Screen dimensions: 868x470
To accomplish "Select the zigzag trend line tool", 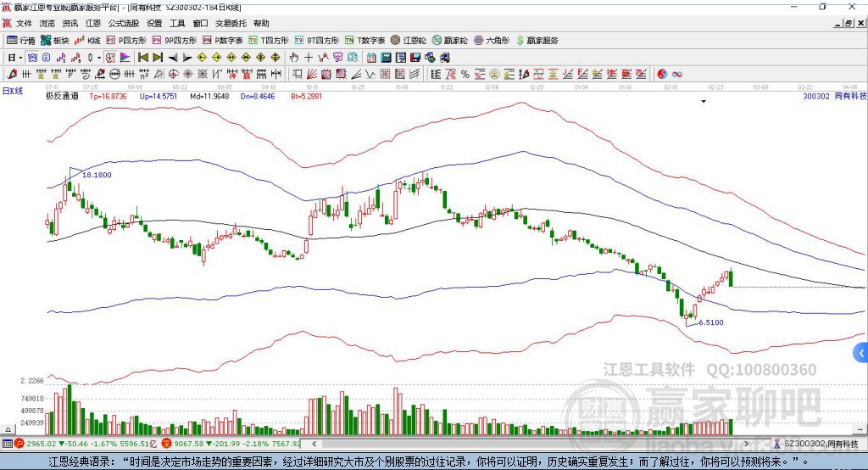I will pos(323,58).
